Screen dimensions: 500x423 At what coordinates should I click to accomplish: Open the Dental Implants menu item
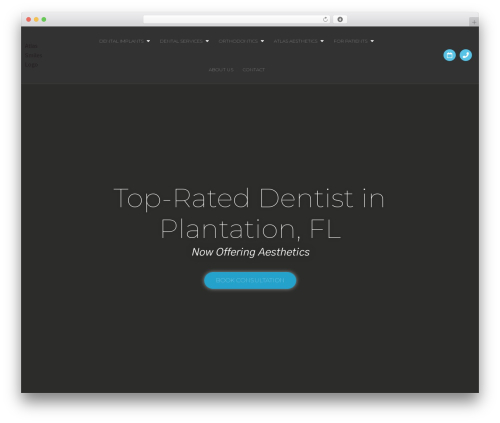pos(121,41)
